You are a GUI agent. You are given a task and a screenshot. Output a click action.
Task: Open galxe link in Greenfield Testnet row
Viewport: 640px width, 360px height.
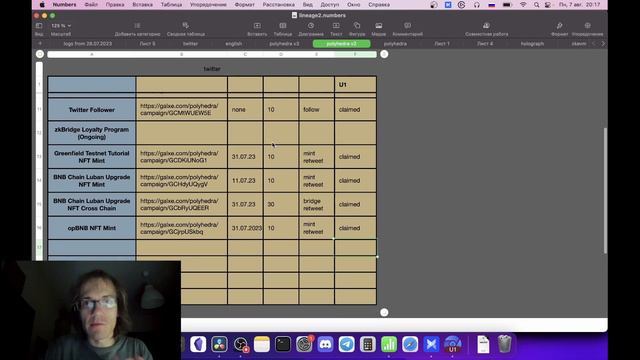click(x=179, y=157)
